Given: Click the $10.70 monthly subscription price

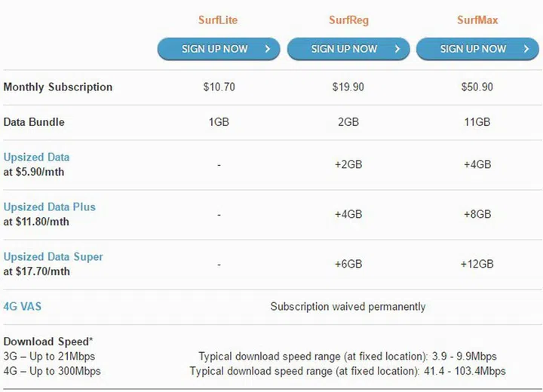Looking at the screenshot, I should tap(219, 87).
